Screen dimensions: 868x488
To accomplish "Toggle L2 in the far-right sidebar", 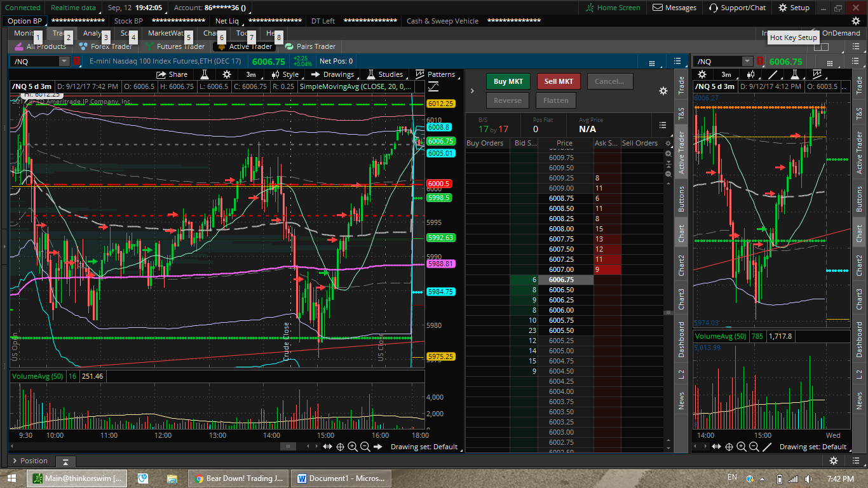I will click(x=859, y=375).
